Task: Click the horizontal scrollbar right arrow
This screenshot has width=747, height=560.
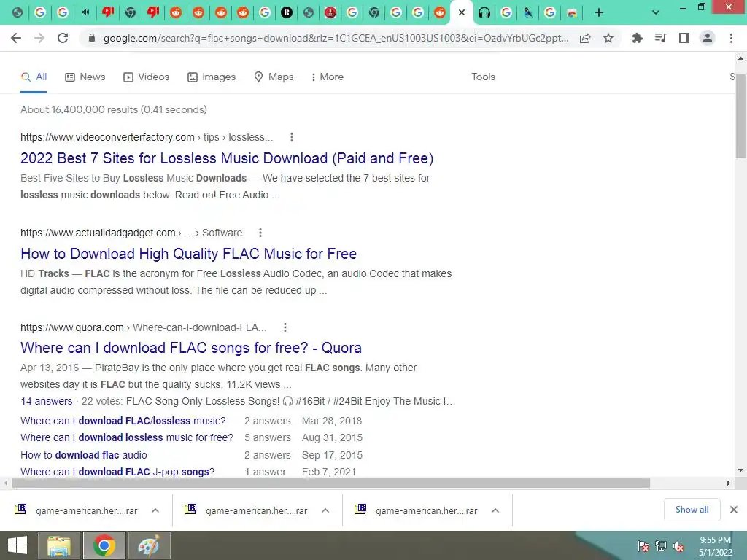Action: tap(729, 483)
